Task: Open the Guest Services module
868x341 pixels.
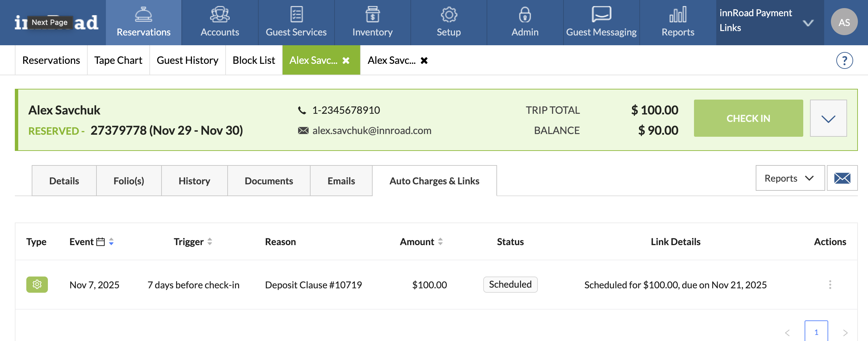Action: [x=296, y=22]
